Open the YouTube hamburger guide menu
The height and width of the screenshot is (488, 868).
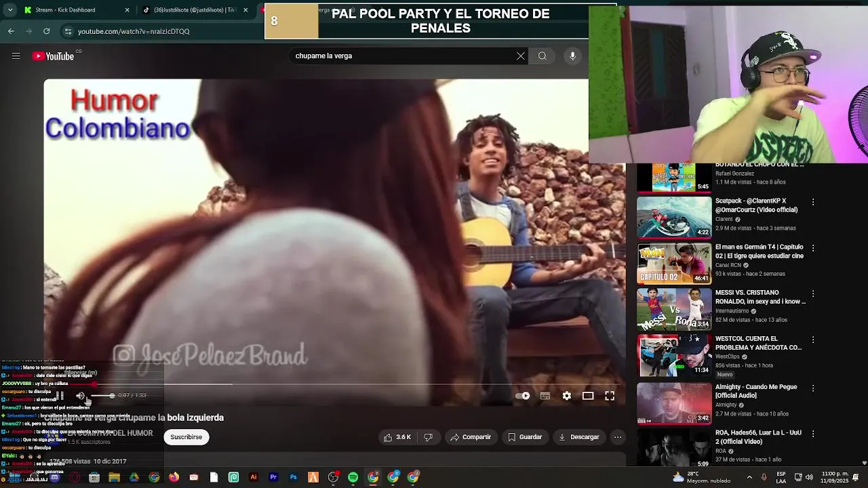pos(16,56)
